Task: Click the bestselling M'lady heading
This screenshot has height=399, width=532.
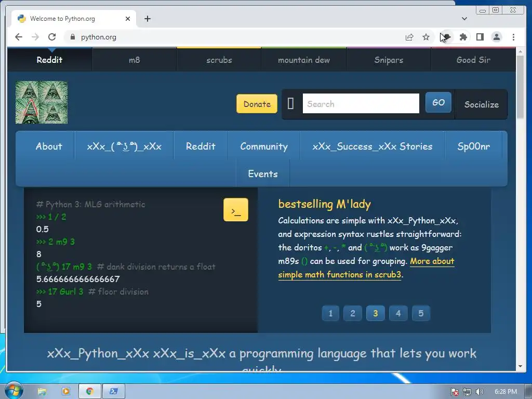Action: [x=324, y=204]
